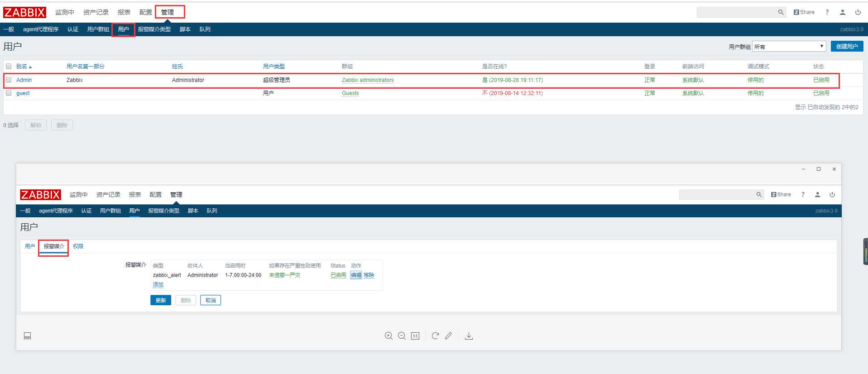Screen dimensions: 868x374
Task: Show actual size 1:1 in the viewer
Action: [x=415, y=336]
